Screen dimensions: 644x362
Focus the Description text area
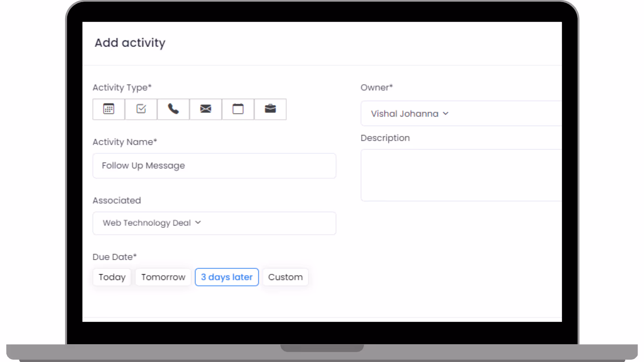(461, 175)
